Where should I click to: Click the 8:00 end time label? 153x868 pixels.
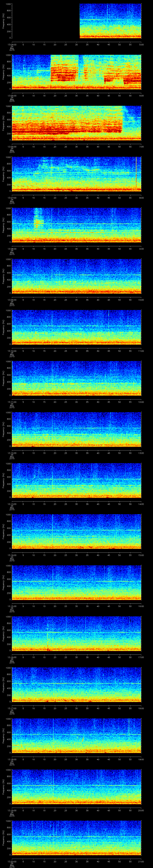(x=141, y=198)
